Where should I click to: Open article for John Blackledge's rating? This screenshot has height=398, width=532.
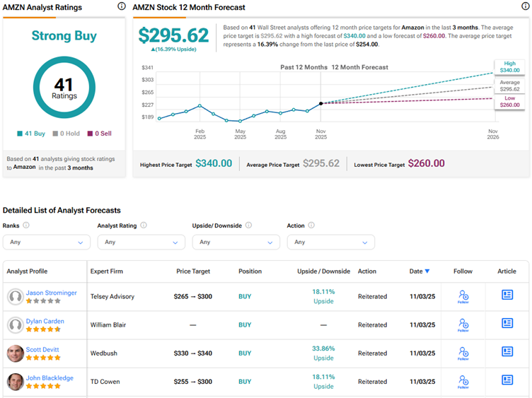tap(507, 380)
